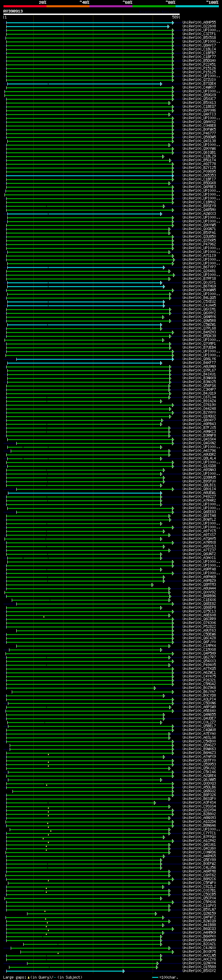Click the cyan alignment bar for B7SDE4
The image size is (222, 980).
pyautogui.click(x=84, y=84)
